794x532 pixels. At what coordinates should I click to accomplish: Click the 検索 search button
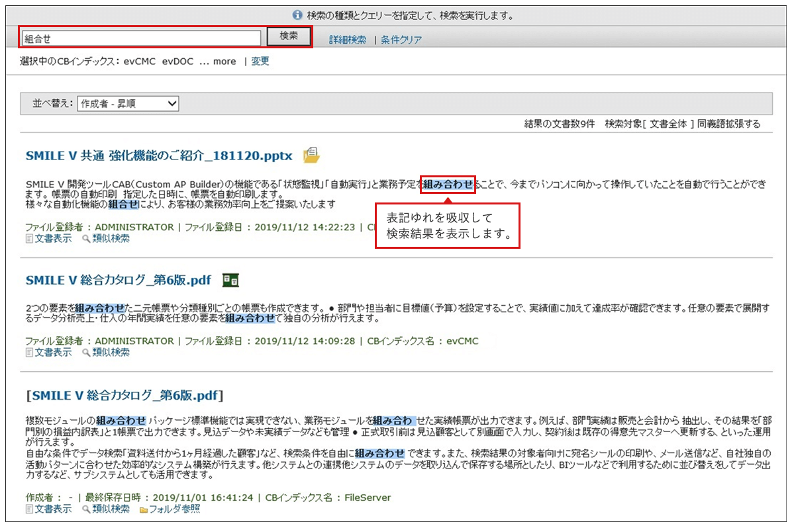point(289,36)
